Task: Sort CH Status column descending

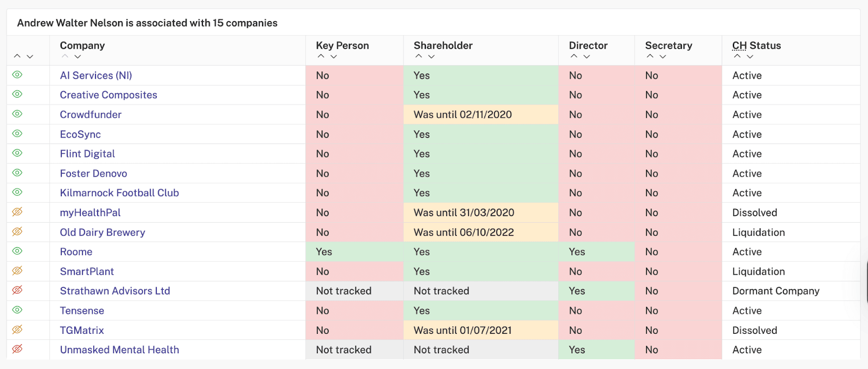Action: point(750,56)
